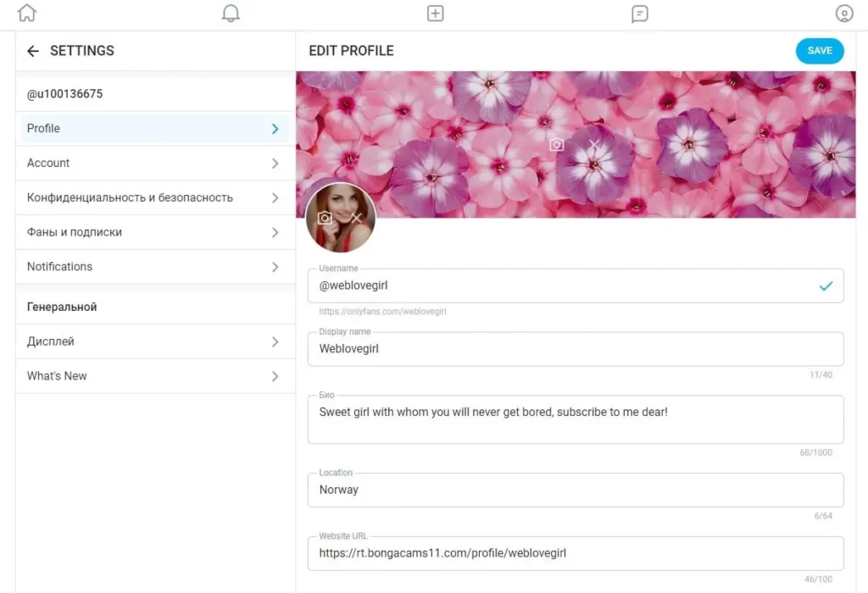Open the Дисплей settings item
Viewport: 868px width, 593px height.
[156, 341]
